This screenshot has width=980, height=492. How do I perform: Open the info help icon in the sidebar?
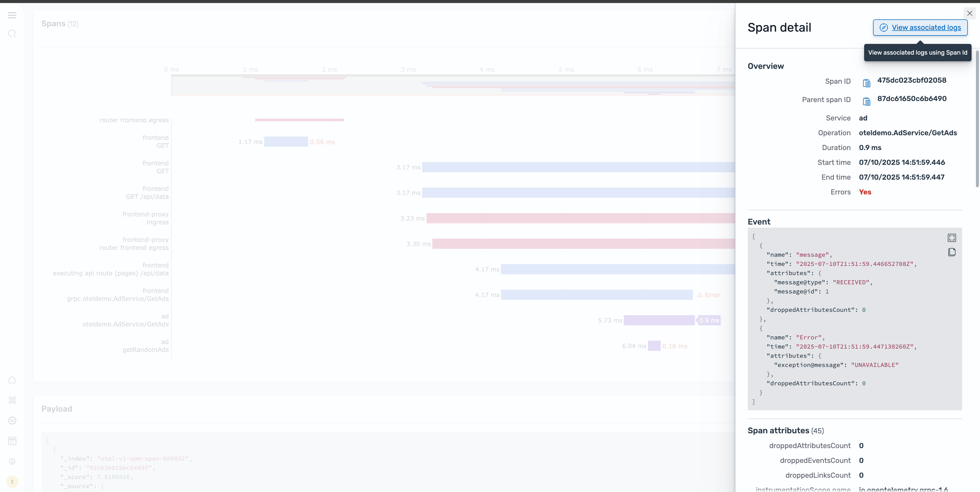click(x=12, y=461)
